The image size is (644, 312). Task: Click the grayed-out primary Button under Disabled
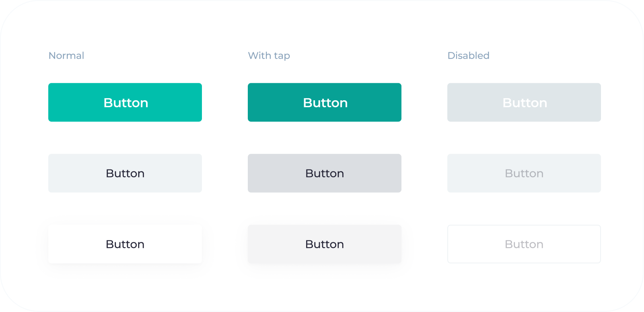click(x=524, y=102)
